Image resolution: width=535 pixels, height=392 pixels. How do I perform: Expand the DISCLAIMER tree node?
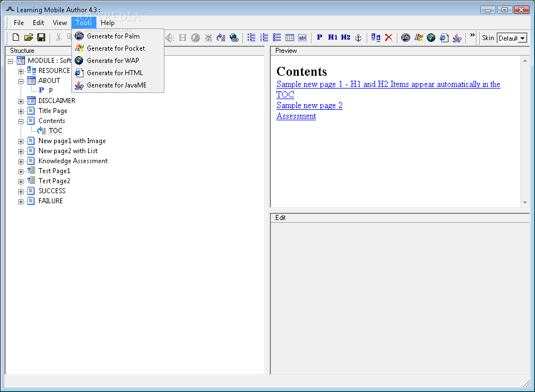pyautogui.click(x=21, y=101)
